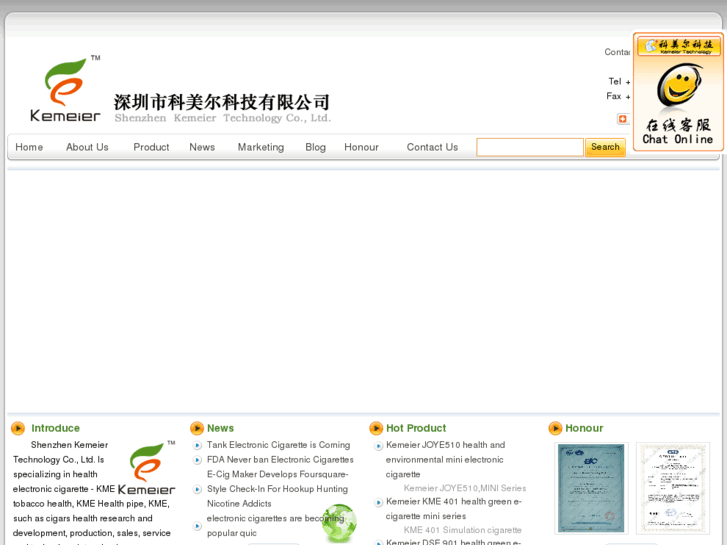727x545 pixels.
Task: Open Kemeier JOYE510, MINI Series link
Action: tap(465, 488)
